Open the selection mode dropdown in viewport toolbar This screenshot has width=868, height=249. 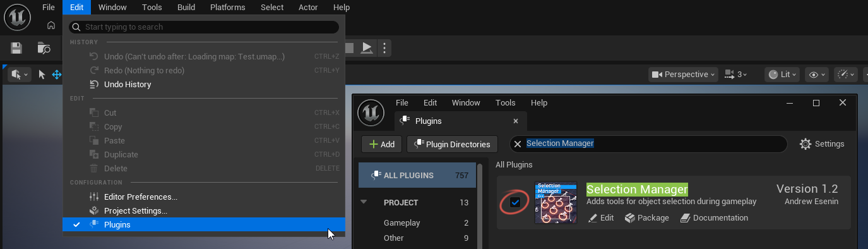(x=20, y=75)
